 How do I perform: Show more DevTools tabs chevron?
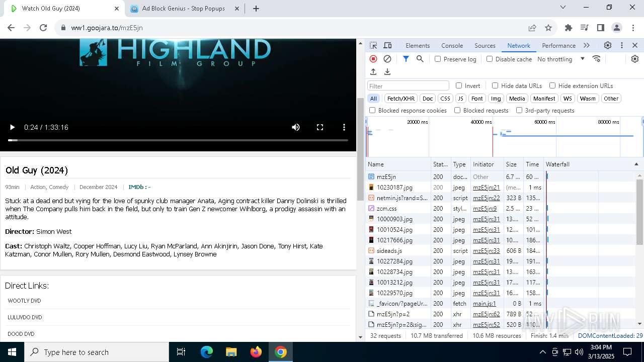pos(587,45)
